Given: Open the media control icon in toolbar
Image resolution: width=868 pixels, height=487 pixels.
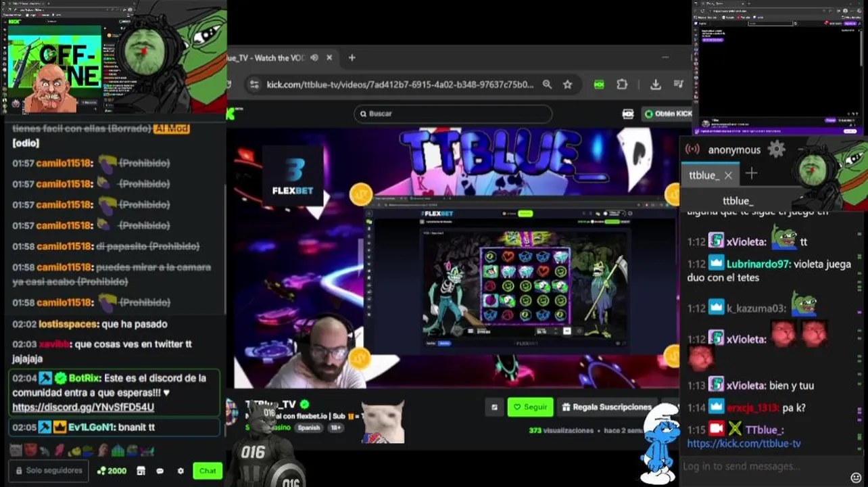Looking at the screenshot, I should tap(679, 85).
